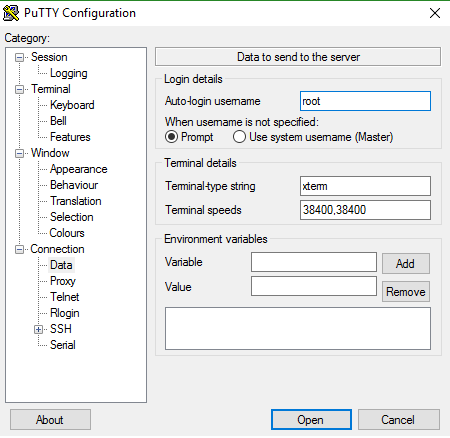Click the Terminal-type string field
The height and width of the screenshot is (438, 450).
(x=365, y=186)
